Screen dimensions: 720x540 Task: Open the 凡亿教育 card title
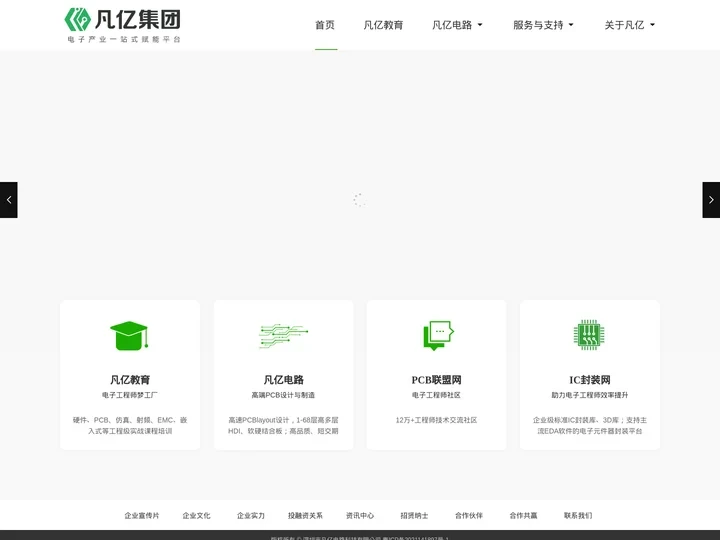pos(130,380)
